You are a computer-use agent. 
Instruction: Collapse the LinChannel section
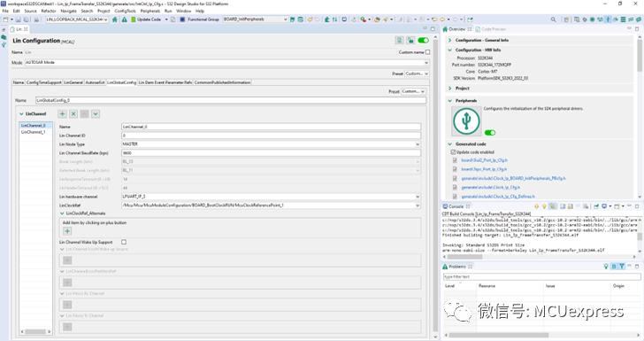(22, 114)
